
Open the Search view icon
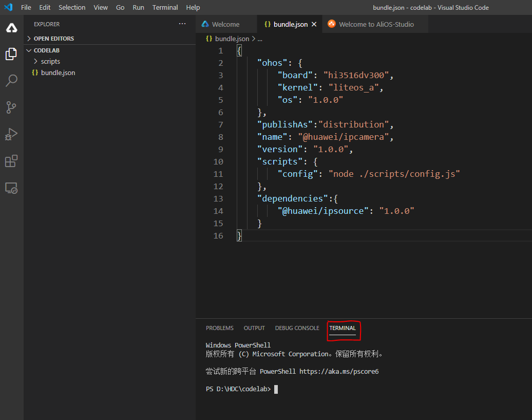(11, 81)
